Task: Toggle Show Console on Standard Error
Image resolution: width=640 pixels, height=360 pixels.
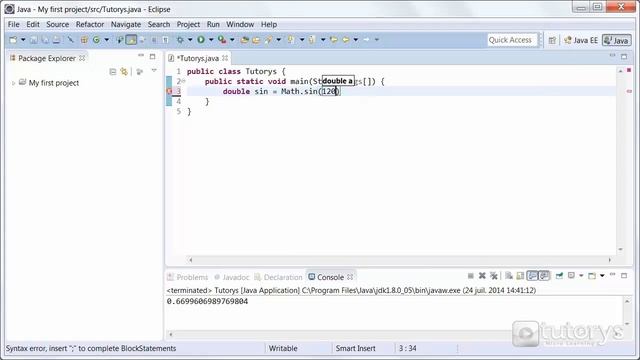Action: click(x=544, y=276)
